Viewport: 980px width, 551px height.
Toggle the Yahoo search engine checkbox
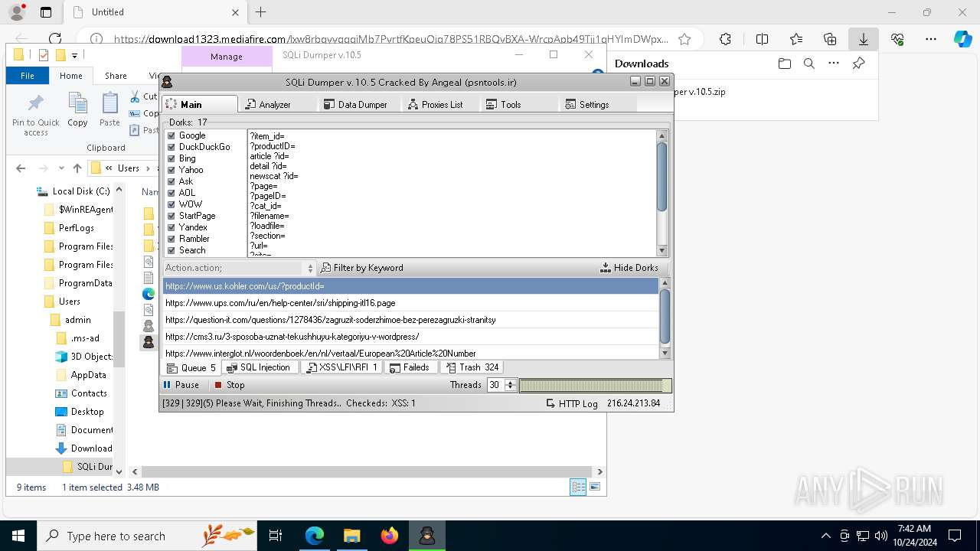171,170
